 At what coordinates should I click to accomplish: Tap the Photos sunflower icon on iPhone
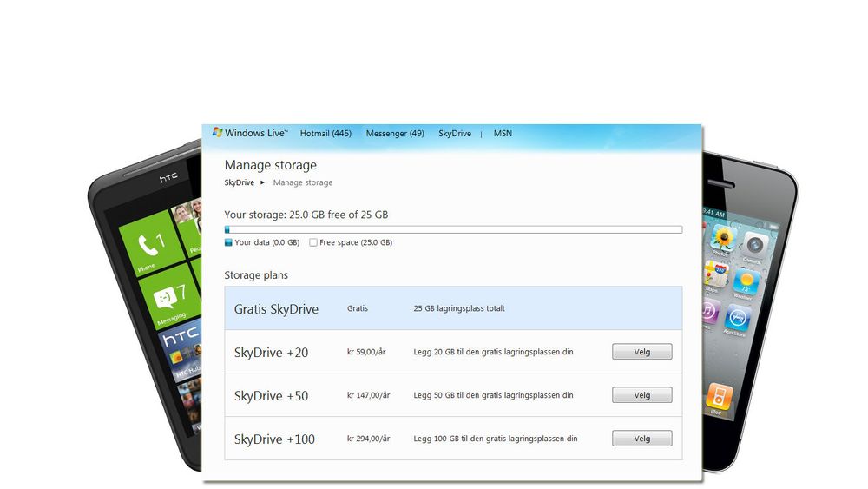click(x=723, y=238)
